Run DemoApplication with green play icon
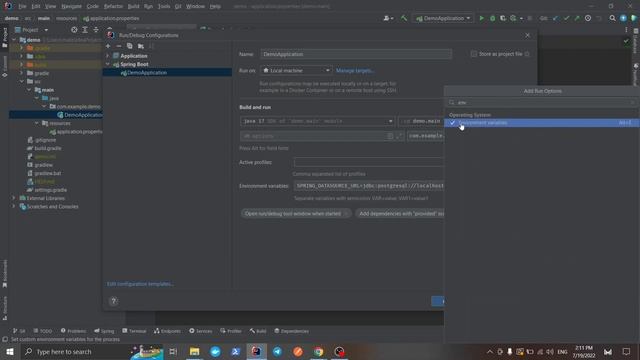 pos(482,18)
